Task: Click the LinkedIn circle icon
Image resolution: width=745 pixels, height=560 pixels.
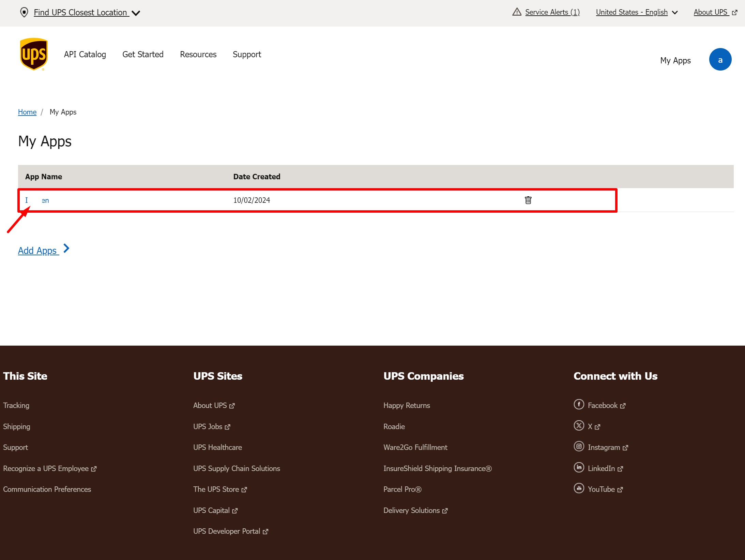Action: pos(579,467)
